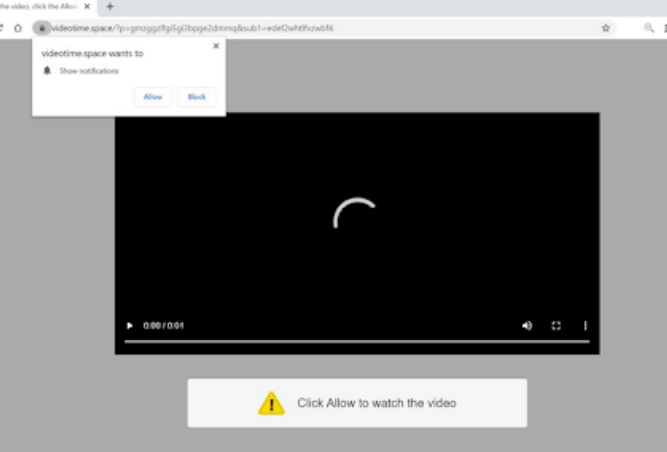Open video more options menu
The height and width of the screenshot is (452, 667).
point(585,326)
